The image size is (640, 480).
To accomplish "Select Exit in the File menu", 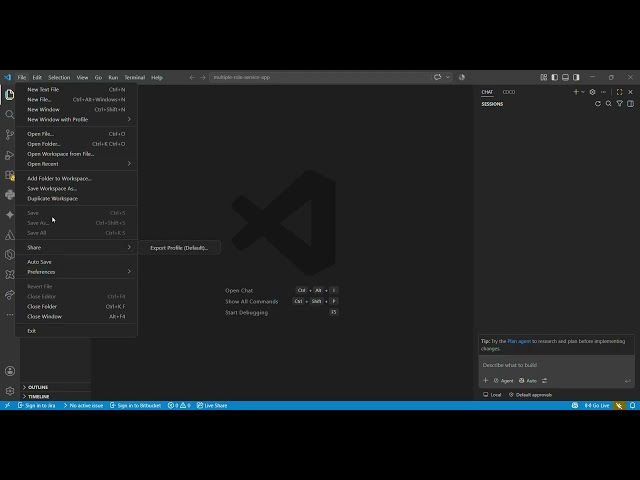I will [76, 331].
